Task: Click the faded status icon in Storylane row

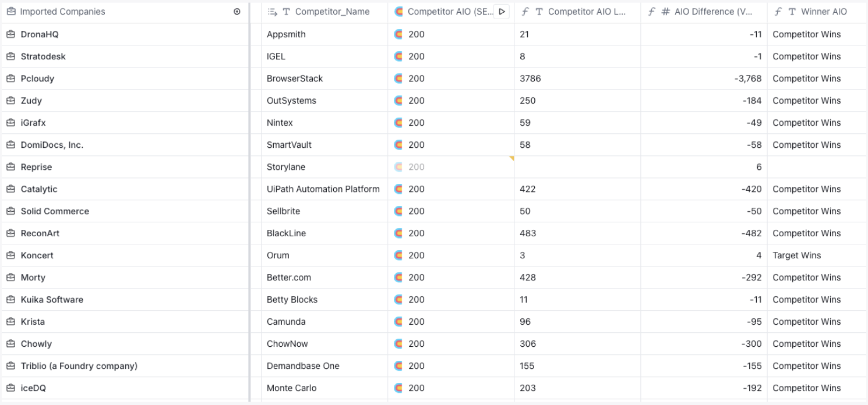Action: tap(398, 167)
